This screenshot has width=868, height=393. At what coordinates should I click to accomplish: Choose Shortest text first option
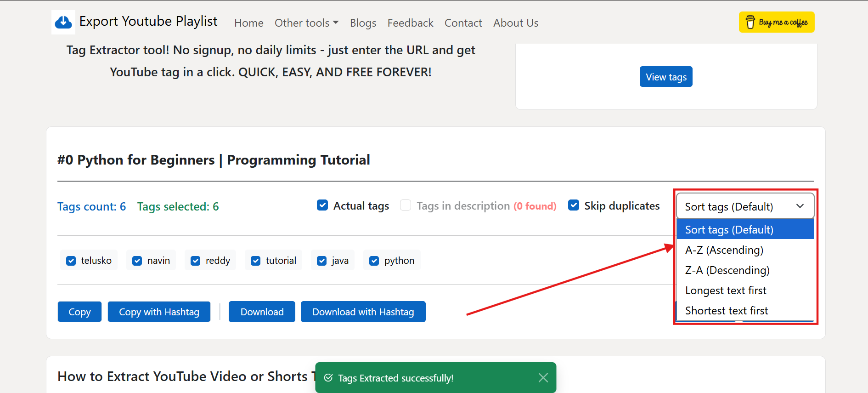[745, 310]
